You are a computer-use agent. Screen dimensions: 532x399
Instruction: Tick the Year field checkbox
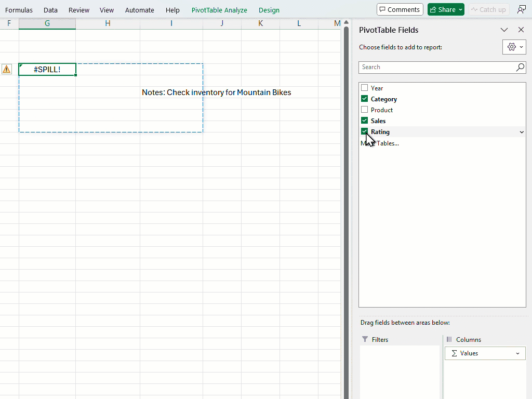click(x=364, y=87)
